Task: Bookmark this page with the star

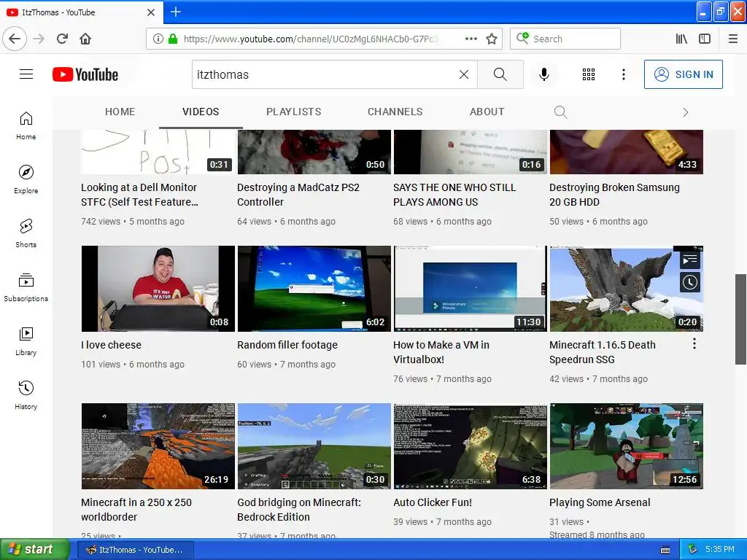Action: (492, 39)
